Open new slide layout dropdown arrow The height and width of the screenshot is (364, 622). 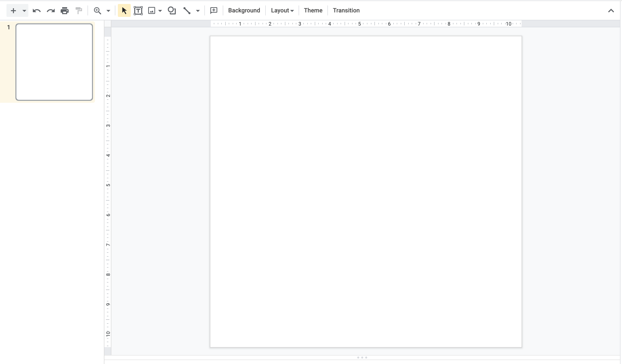24,11
